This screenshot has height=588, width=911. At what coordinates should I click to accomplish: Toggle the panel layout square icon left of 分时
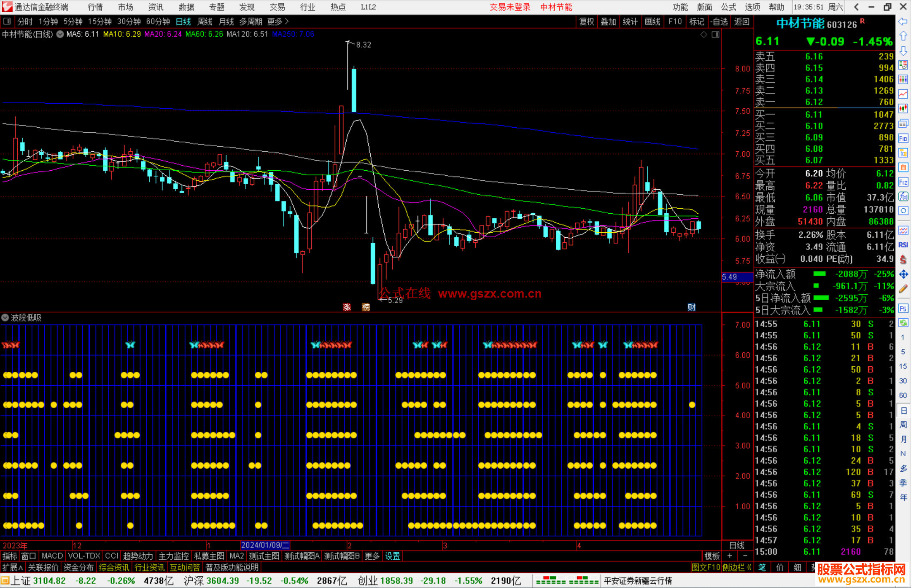7,21
